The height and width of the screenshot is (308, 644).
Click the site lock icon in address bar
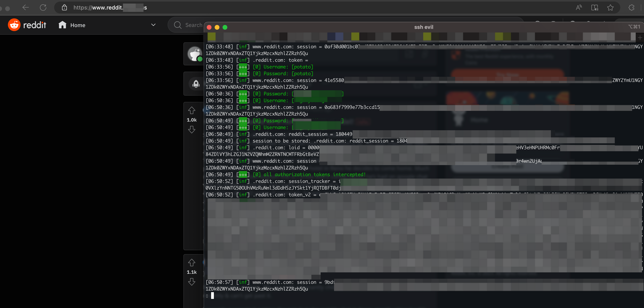point(64,8)
